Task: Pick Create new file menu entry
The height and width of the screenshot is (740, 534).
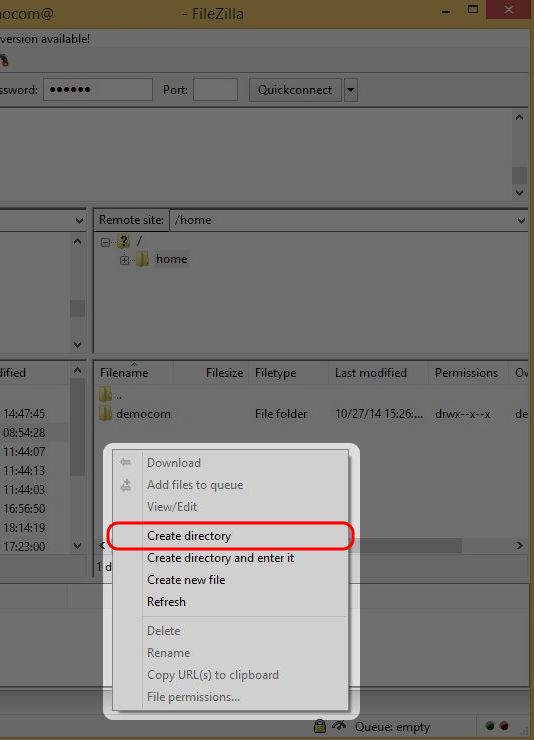Action: (231, 580)
